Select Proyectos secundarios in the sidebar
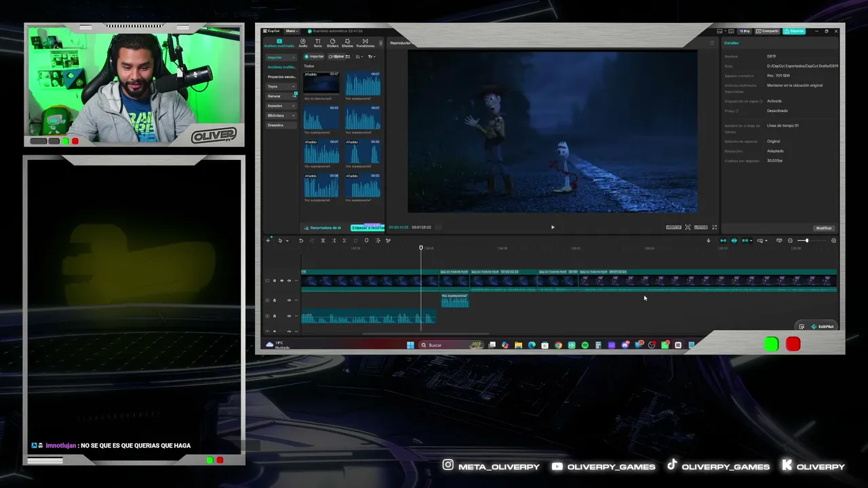The height and width of the screenshot is (488, 868). click(281, 77)
